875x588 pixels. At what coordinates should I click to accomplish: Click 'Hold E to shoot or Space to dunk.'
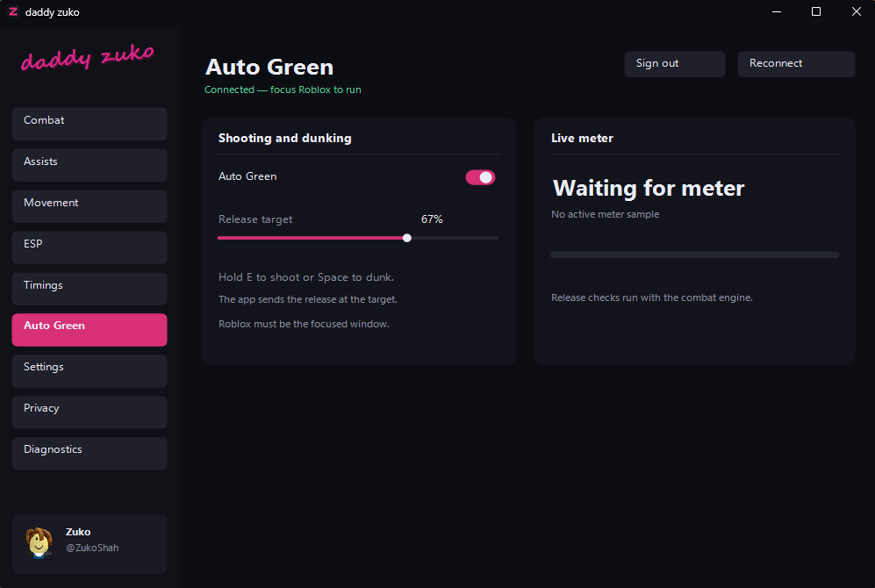tap(305, 277)
